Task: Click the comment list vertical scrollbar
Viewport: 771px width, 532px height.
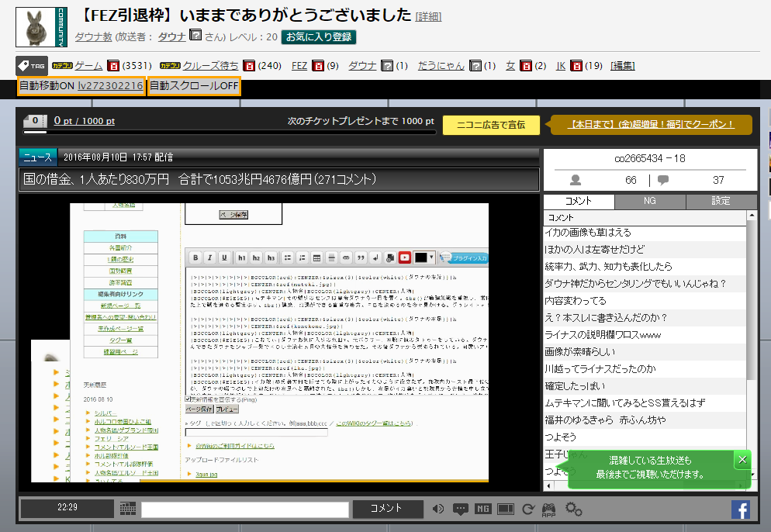Action: tap(751, 310)
